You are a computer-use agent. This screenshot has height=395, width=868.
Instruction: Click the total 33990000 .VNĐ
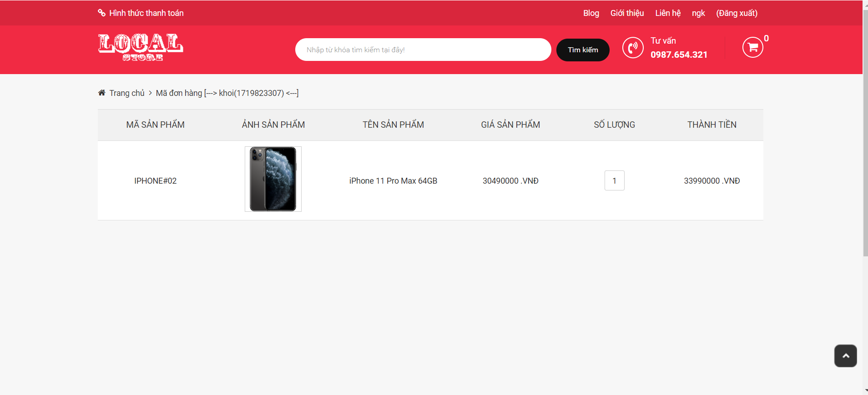[x=712, y=181]
